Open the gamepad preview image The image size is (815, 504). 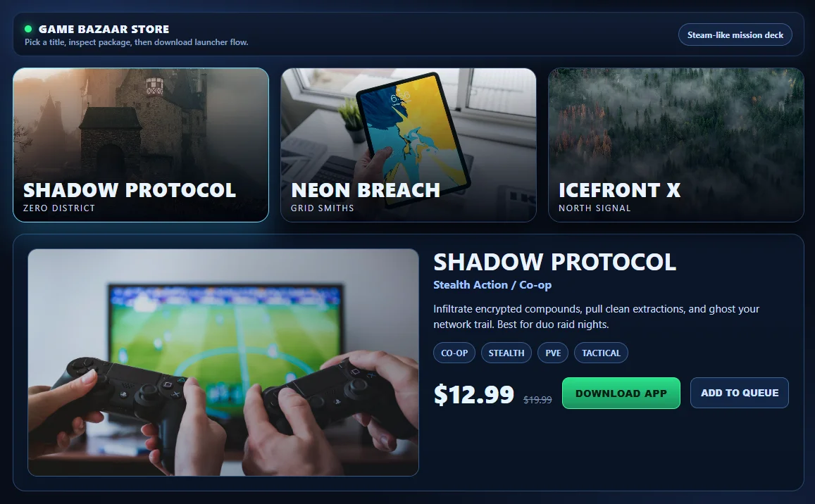223,362
